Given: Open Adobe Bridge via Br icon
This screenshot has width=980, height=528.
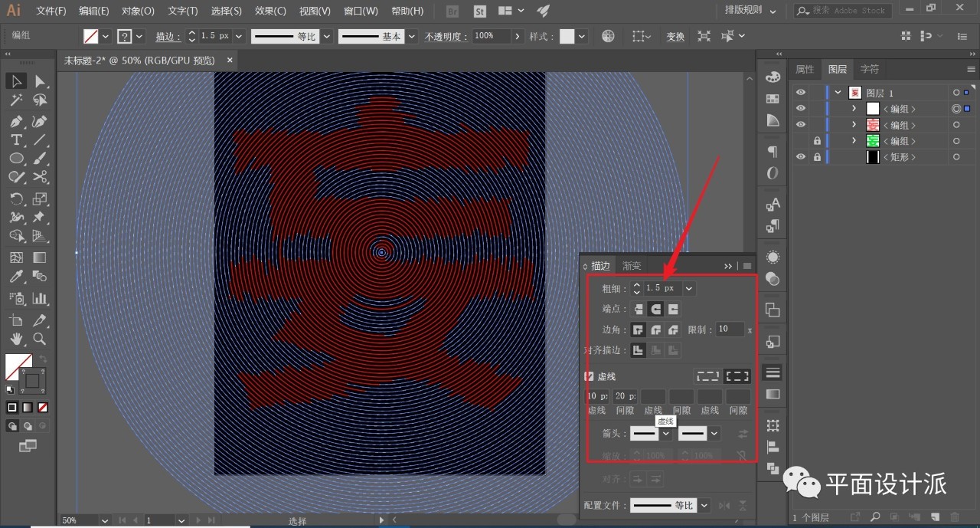Looking at the screenshot, I should (x=452, y=11).
